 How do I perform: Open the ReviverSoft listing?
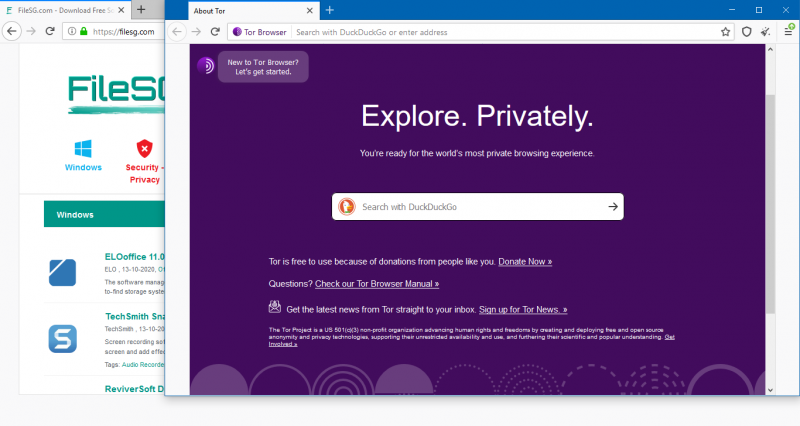pos(134,389)
